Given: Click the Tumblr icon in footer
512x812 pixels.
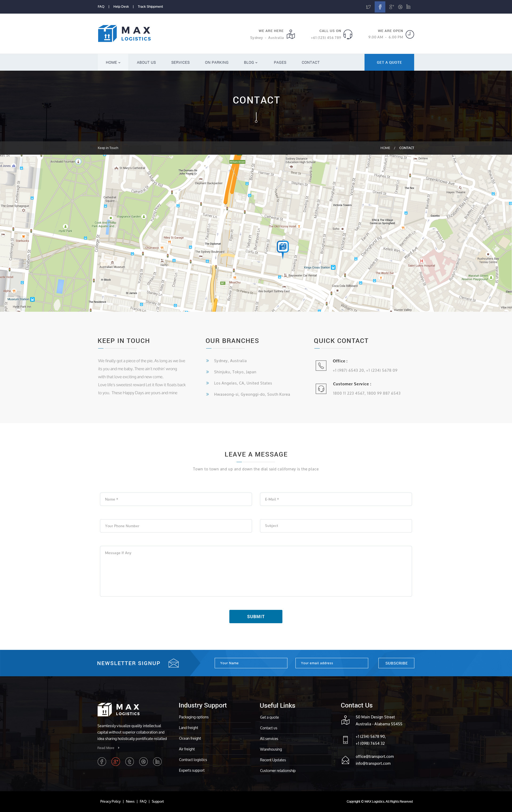Looking at the screenshot, I should coord(130,761).
